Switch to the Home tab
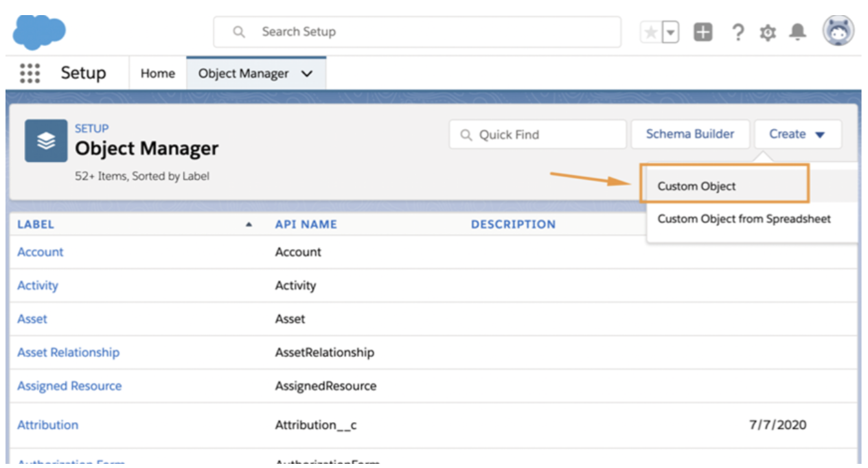Screen dimensions: 868x468 point(157,73)
